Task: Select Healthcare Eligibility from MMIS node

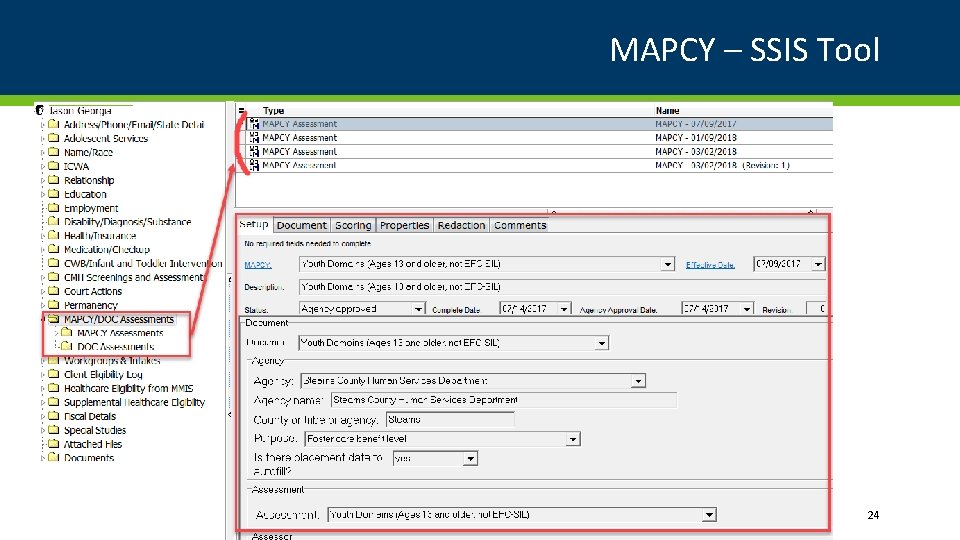Action: click(128, 388)
